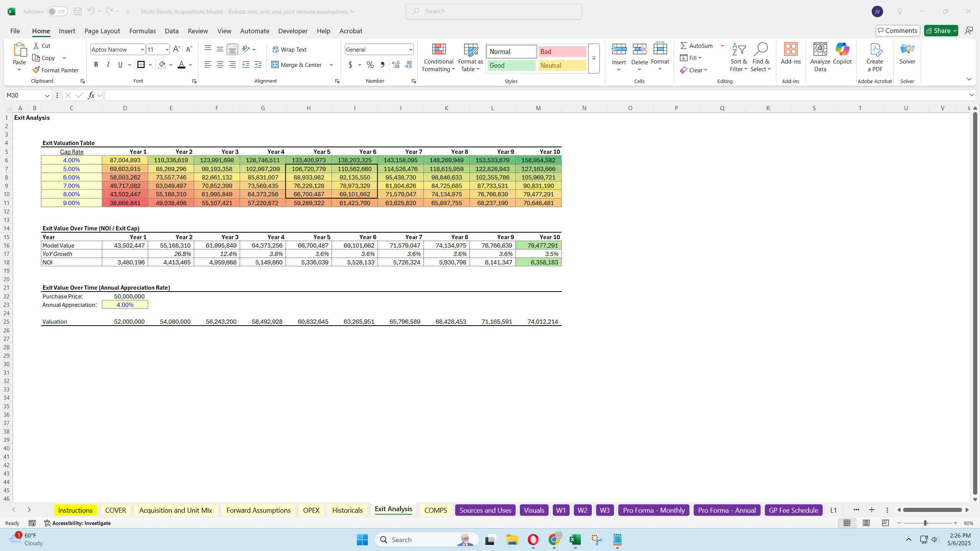Expand the cell styles gallery
The height and width of the screenshot is (551, 980).
[594, 59]
